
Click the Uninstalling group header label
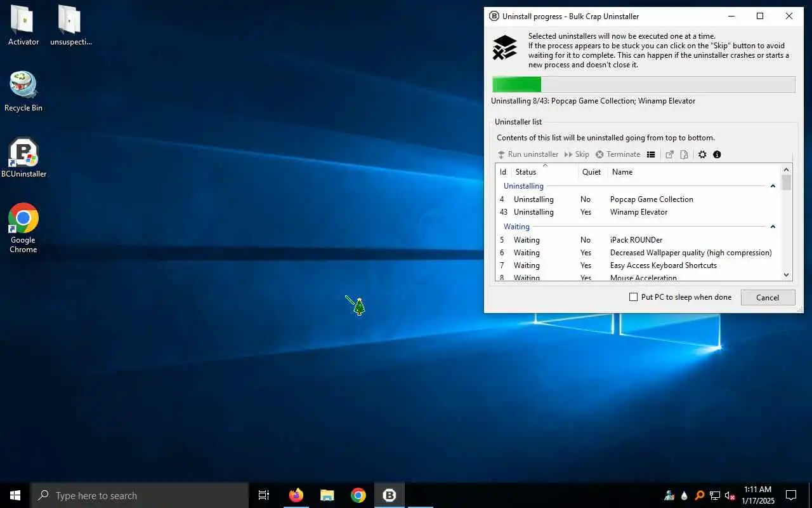click(523, 186)
